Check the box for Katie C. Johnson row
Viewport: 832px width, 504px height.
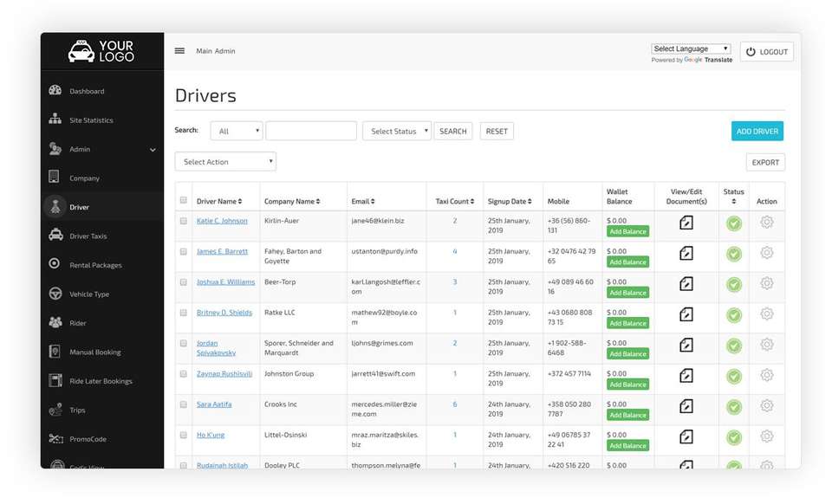(183, 221)
